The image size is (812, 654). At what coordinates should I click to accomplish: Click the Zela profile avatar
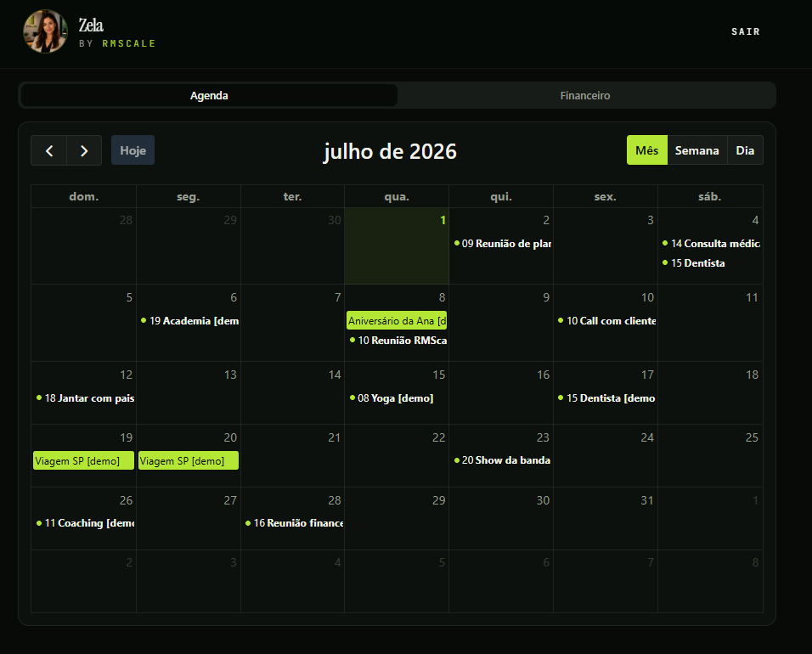coord(46,31)
